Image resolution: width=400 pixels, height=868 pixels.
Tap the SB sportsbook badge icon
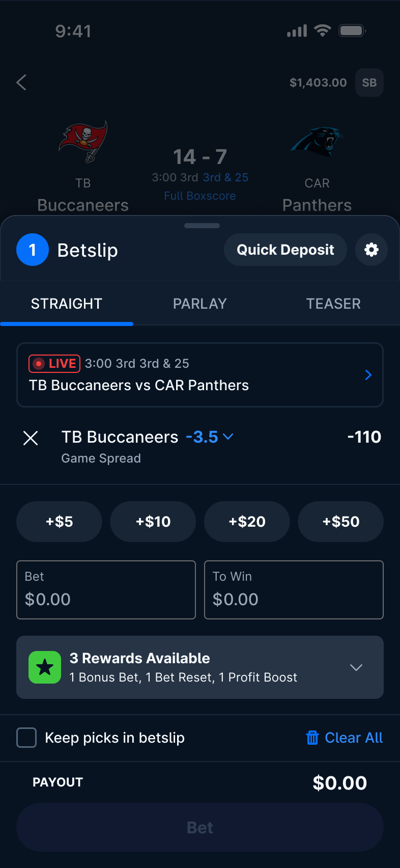(x=369, y=83)
